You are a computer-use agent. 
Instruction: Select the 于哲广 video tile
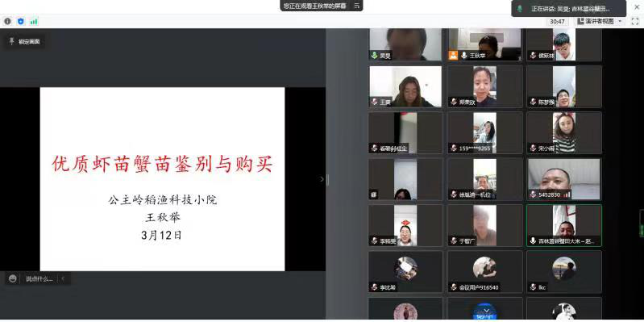click(485, 226)
